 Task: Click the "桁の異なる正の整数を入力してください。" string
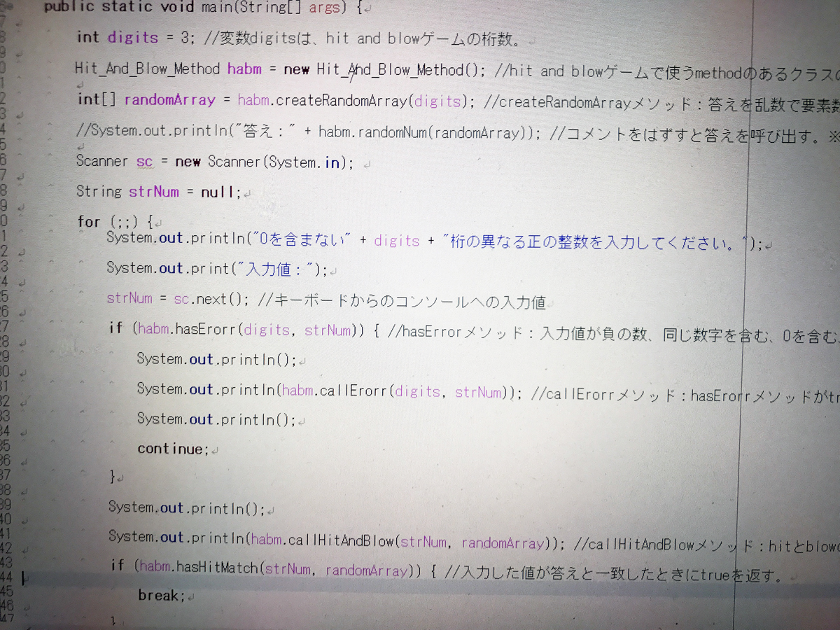[596, 242]
